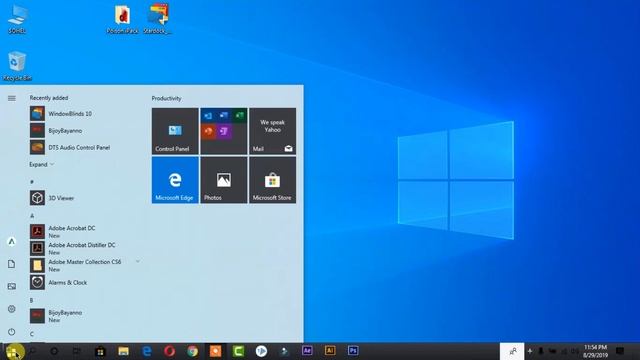Viewport: 640px width, 360px height.
Task: Click the Power button in the Start sidebar
Action: point(12,331)
